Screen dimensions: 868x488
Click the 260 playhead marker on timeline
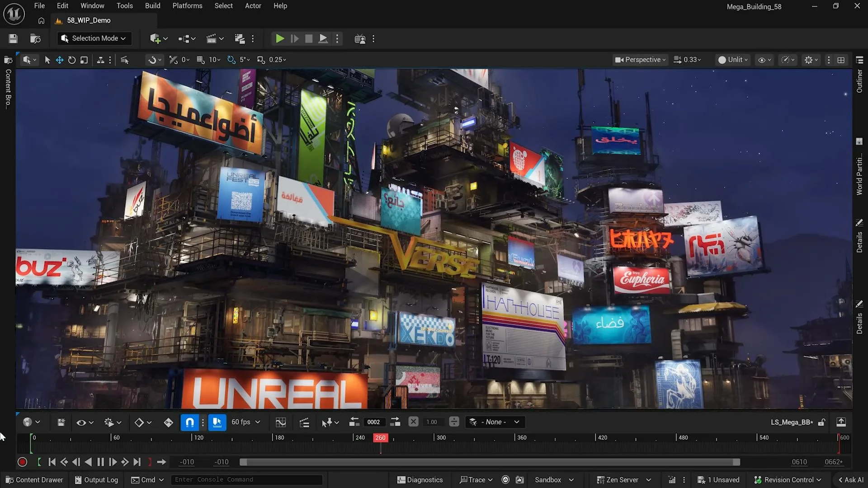click(x=380, y=437)
